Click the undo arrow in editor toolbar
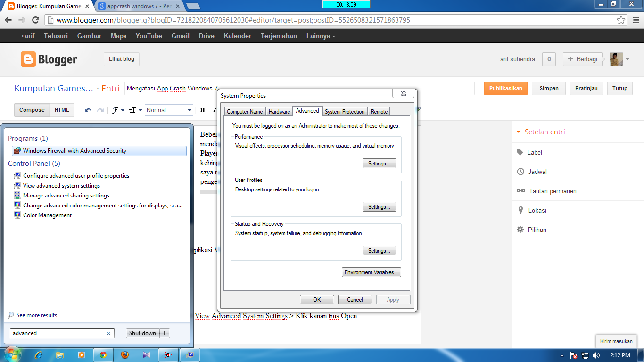This screenshot has height=362, width=644. (x=88, y=110)
